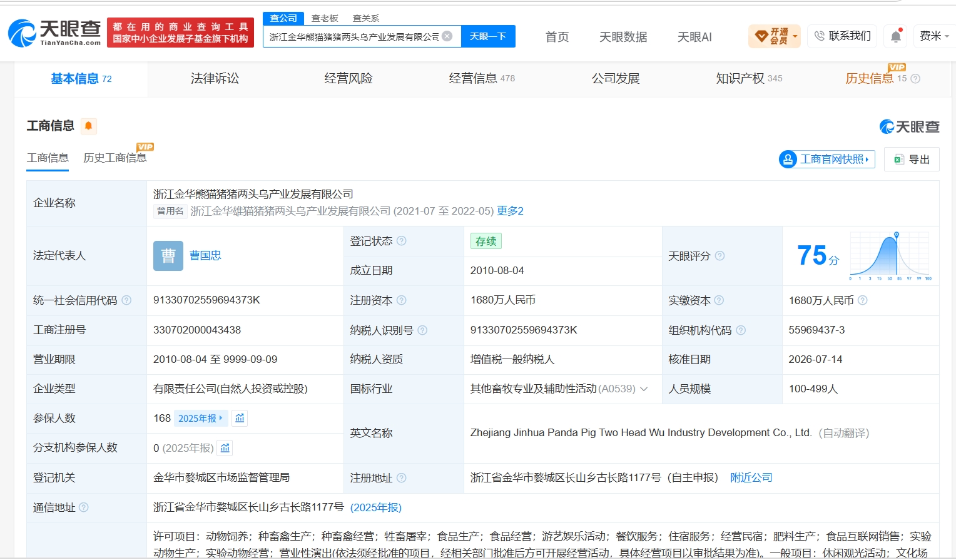Viewport: 956px width, 560px height.
Task: Click help icon beside 注册资本 label
Action: coord(402,300)
